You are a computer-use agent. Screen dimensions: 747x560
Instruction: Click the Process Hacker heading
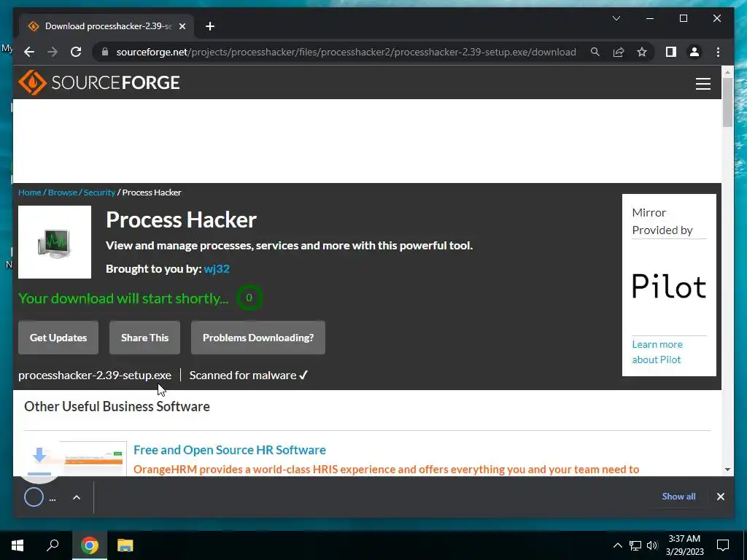coord(181,219)
